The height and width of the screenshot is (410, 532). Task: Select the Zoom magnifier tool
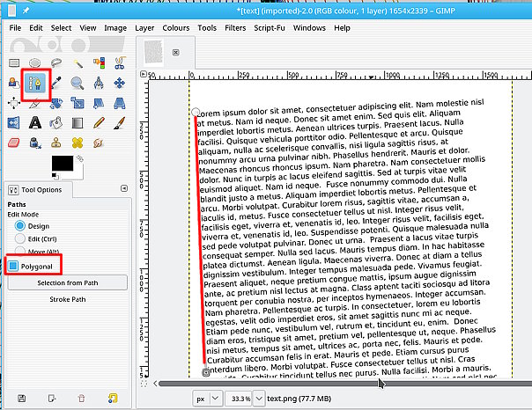click(x=78, y=83)
